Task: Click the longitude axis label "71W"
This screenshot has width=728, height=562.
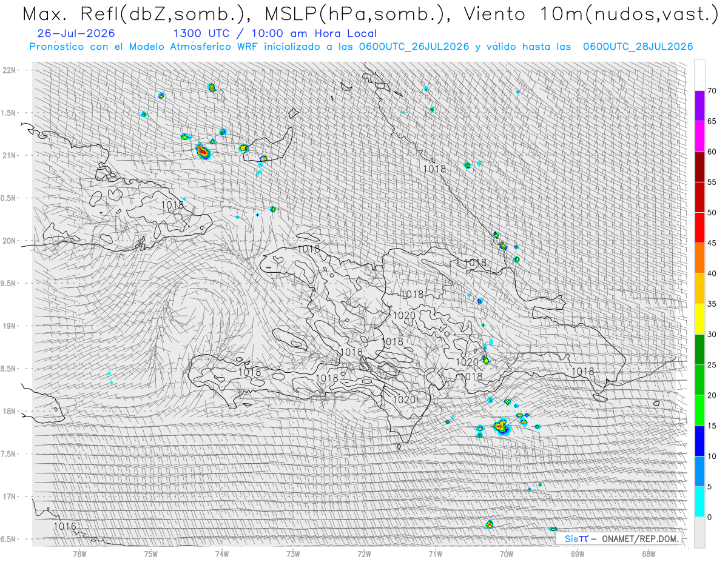Action: click(x=436, y=553)
